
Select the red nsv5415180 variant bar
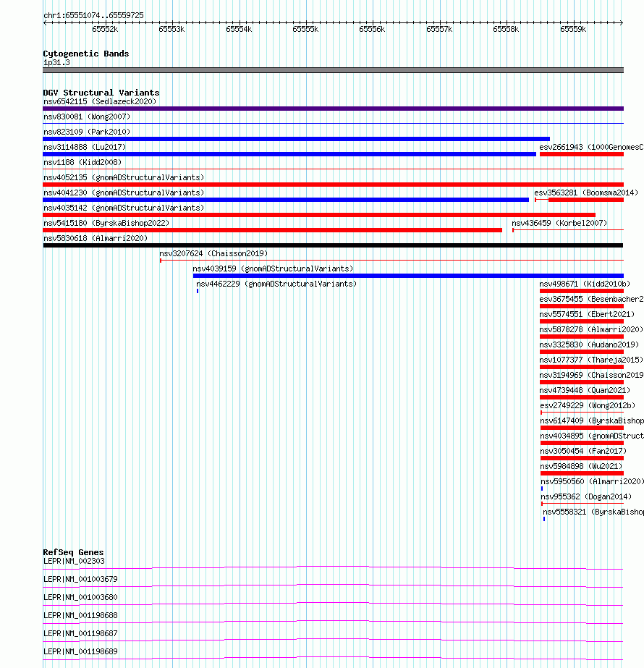click(x=273, y=230)
